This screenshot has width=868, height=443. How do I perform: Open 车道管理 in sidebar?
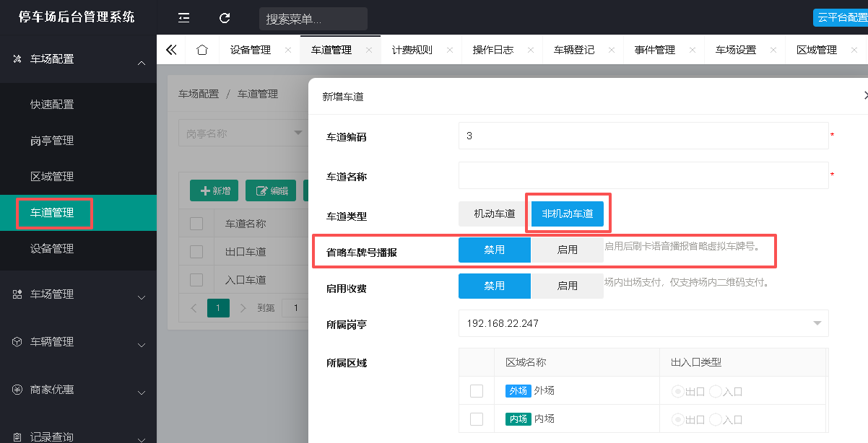pos(78,213)
